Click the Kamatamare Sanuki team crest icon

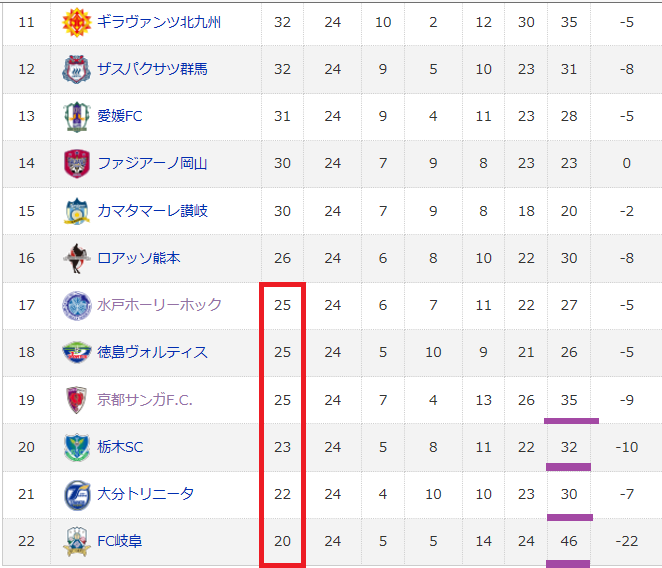click(76, 211)
